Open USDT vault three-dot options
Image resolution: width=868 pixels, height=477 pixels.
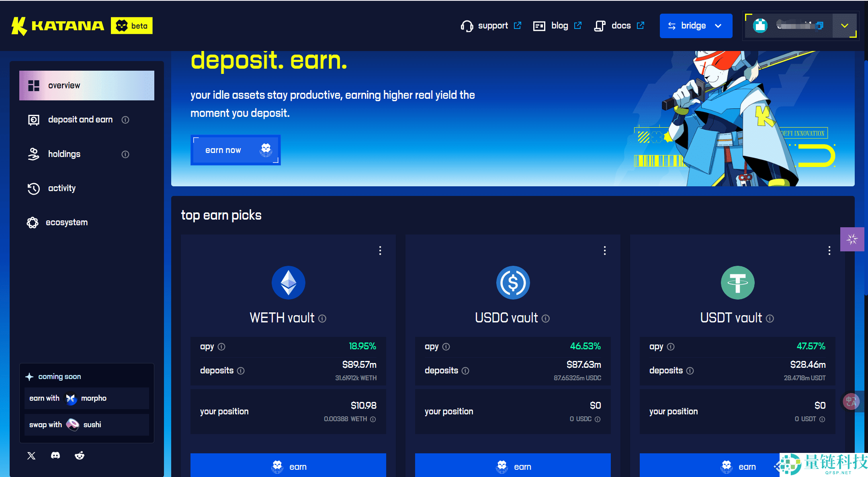[829, 251]
